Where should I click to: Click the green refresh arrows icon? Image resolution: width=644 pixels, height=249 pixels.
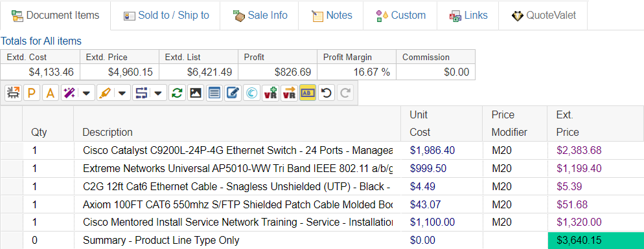(177, 93)
